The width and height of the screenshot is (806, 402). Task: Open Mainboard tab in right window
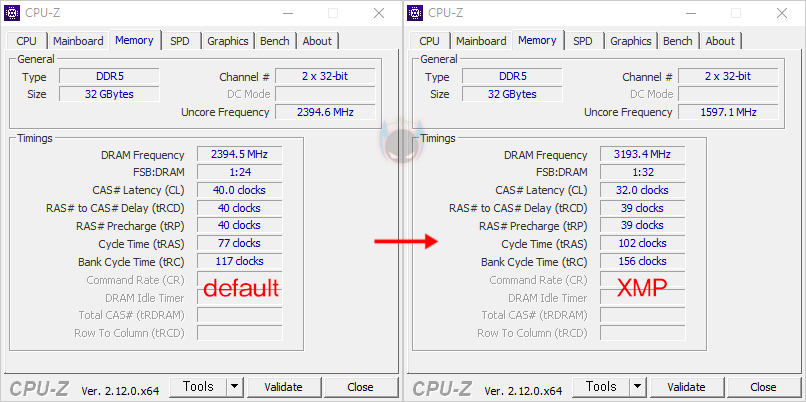click(481, 41)
